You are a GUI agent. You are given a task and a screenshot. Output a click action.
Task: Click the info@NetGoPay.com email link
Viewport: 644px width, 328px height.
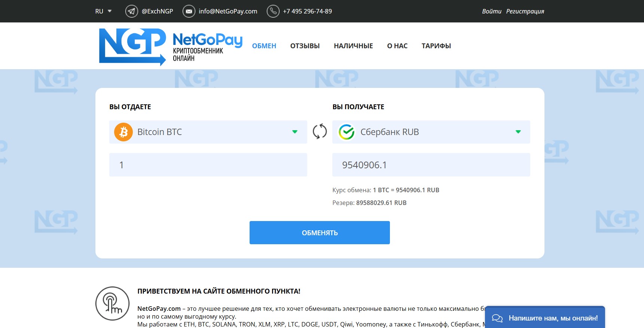point(228,11)
